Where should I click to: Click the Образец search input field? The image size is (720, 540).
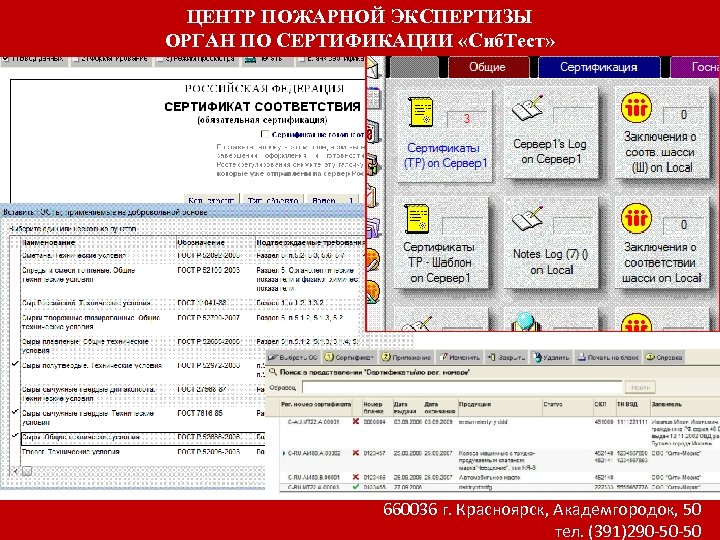click(x=462, y=387)
